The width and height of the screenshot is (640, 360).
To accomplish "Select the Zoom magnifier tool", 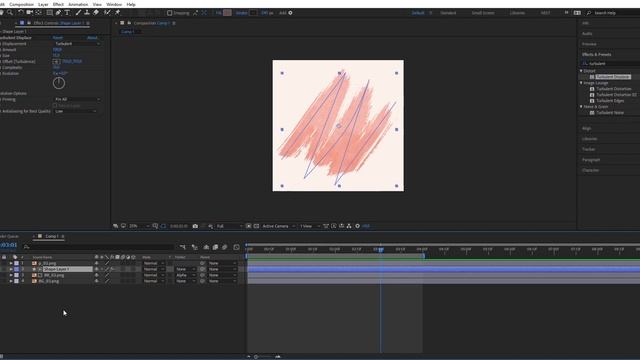I will [x=10, y=13].
